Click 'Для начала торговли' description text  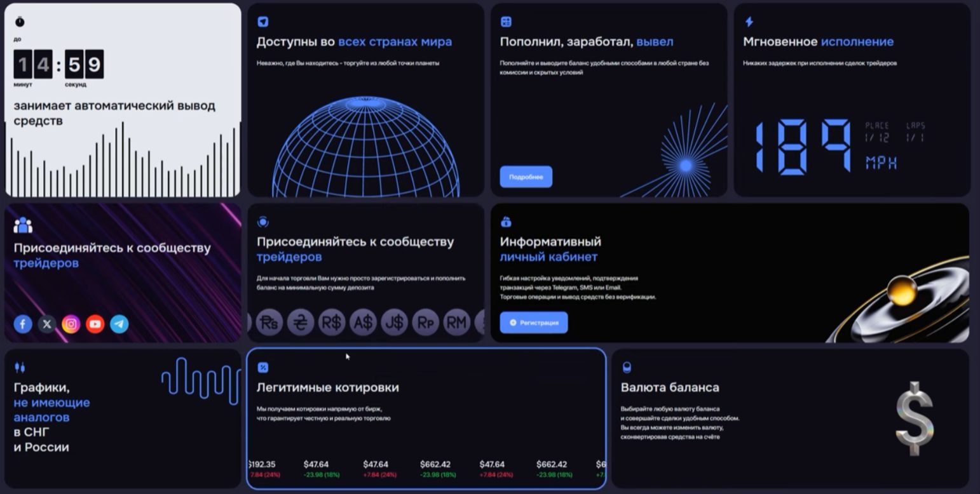click(x=361, y=283)
